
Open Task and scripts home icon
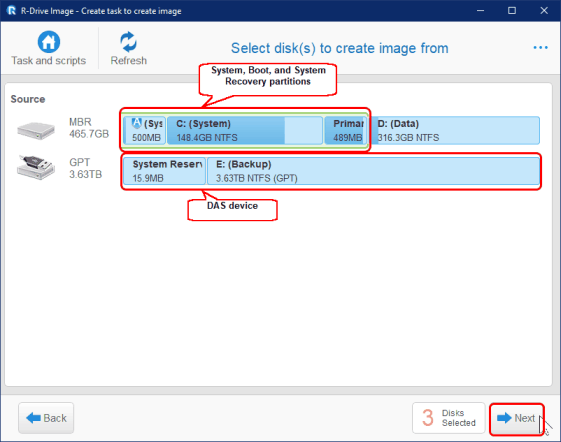49,42
